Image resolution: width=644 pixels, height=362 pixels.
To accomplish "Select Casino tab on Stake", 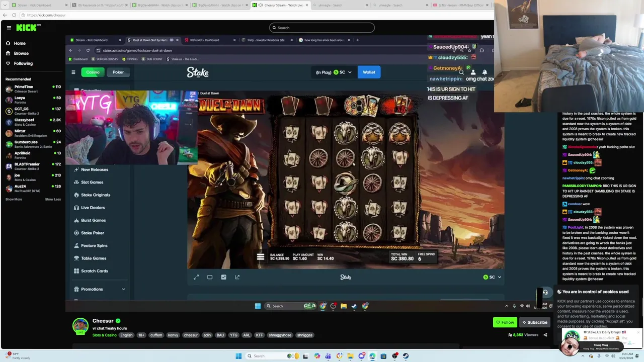I will (93, 72).
